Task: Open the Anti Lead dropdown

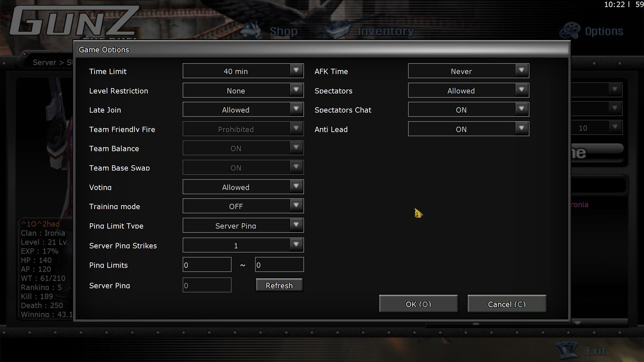Action: tap(468, 129)
